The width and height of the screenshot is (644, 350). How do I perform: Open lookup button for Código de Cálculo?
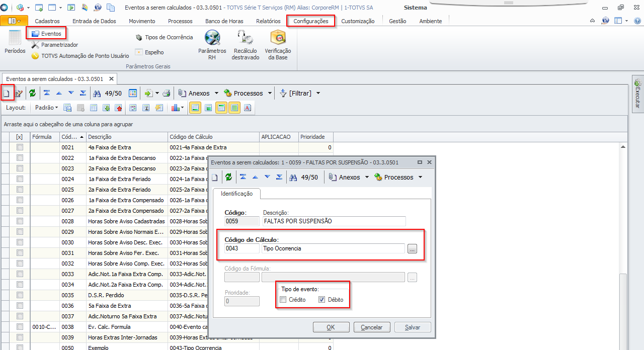tap(412, 248)
